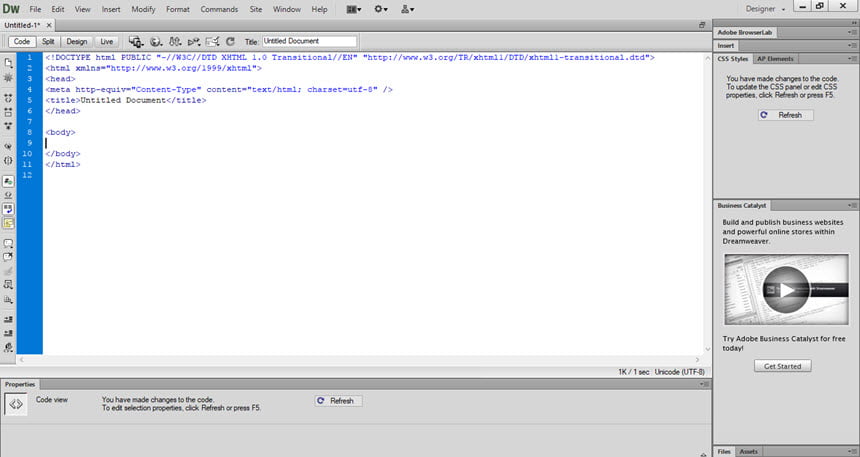Select the CSS Styles tab
The height and width of the screenshot is (457, 860).
point(733,59)
